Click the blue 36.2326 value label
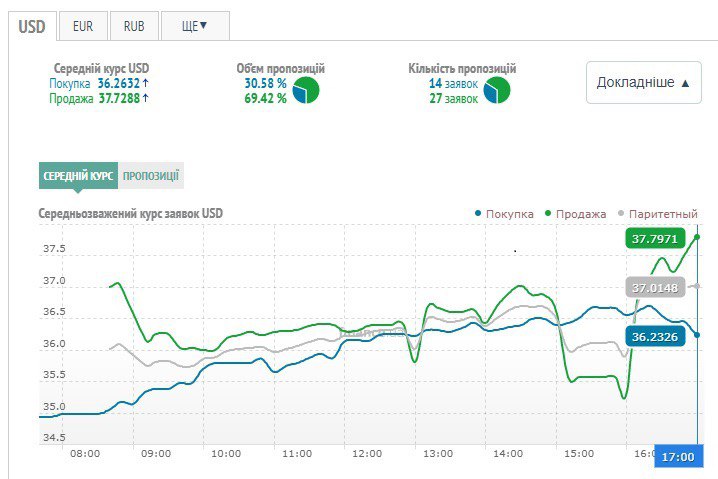Image resolution: width=718 pixels, height=479 pixels. tap(655, 337)
